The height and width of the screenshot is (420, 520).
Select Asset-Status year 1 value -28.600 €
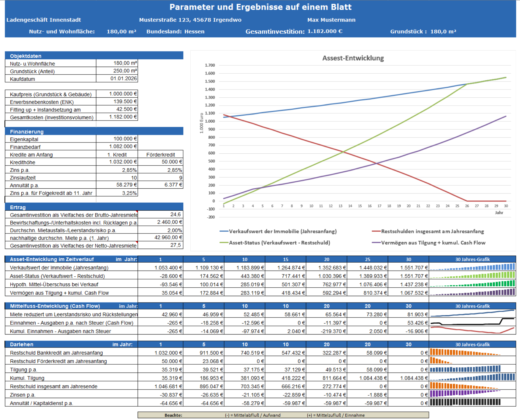(x=161, y=276)
